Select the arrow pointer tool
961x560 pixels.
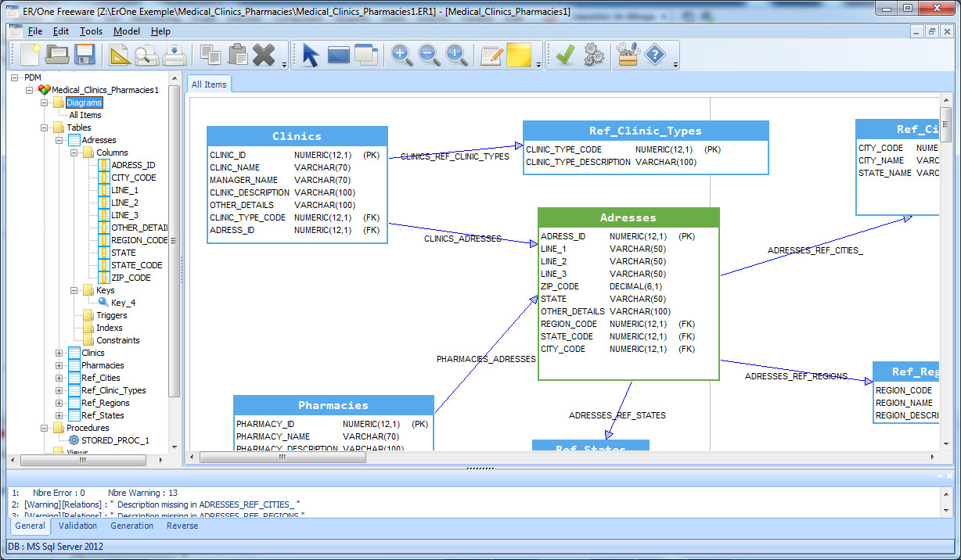pyautogui.click(x=311, y=55)
